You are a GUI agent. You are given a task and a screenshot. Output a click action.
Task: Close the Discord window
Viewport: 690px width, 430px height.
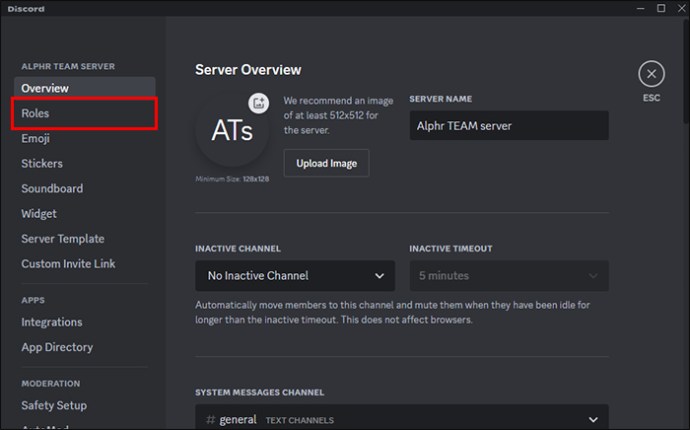(x=681, y=8)
